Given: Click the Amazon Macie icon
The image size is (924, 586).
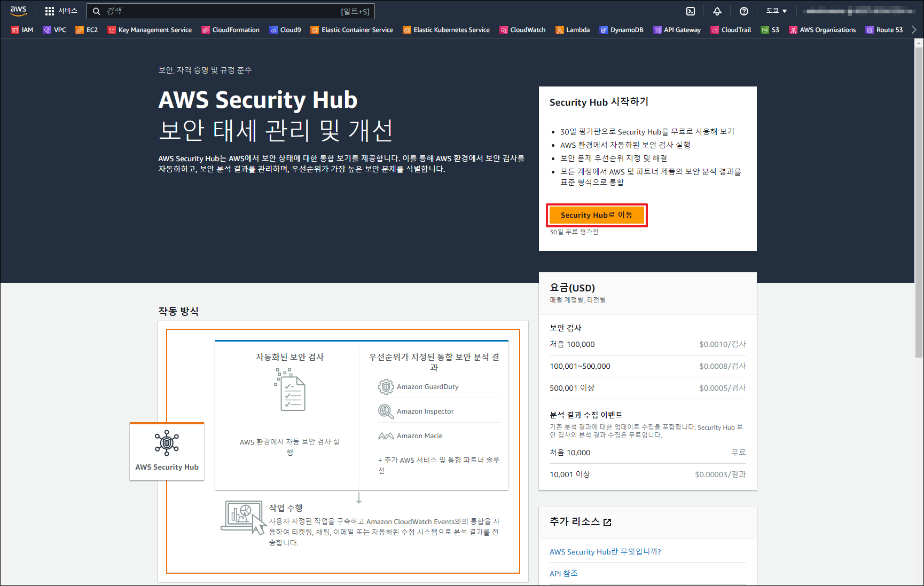Looking at the screenshot, I should 386,436.
